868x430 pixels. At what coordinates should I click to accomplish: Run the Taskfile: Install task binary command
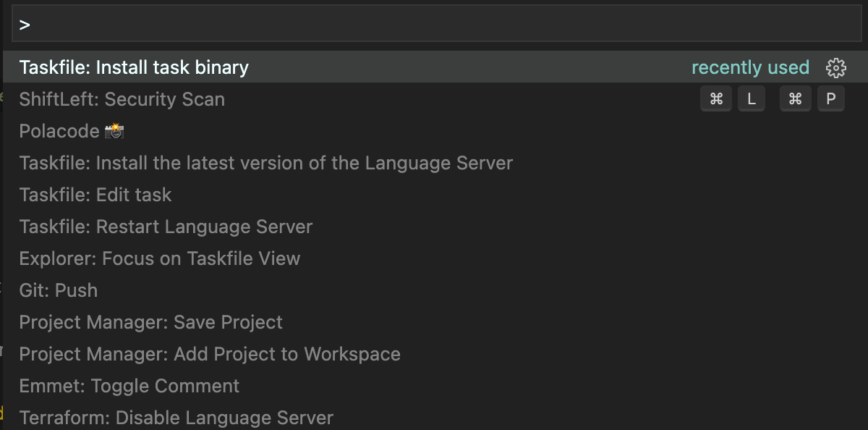134,67
